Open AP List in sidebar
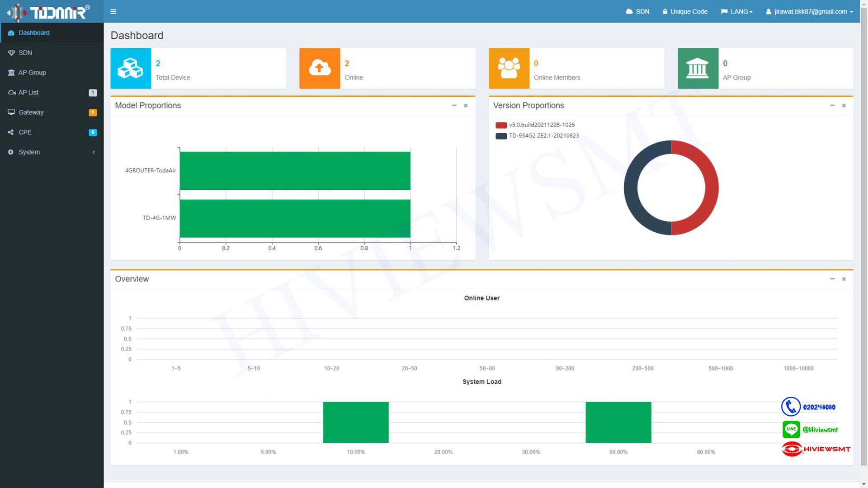The width and height of the screenshot is (868, 488). coord(28,92)
